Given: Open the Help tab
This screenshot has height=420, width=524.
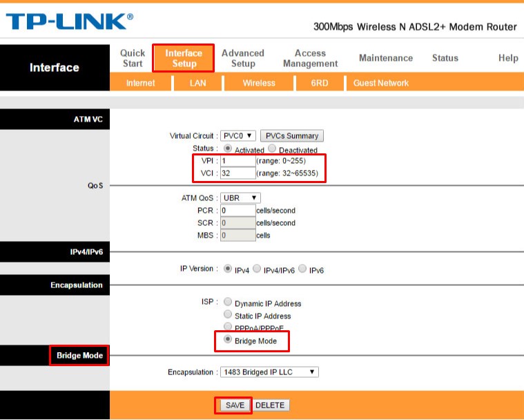Looking at the screenshot, I should tap(508, 58).
